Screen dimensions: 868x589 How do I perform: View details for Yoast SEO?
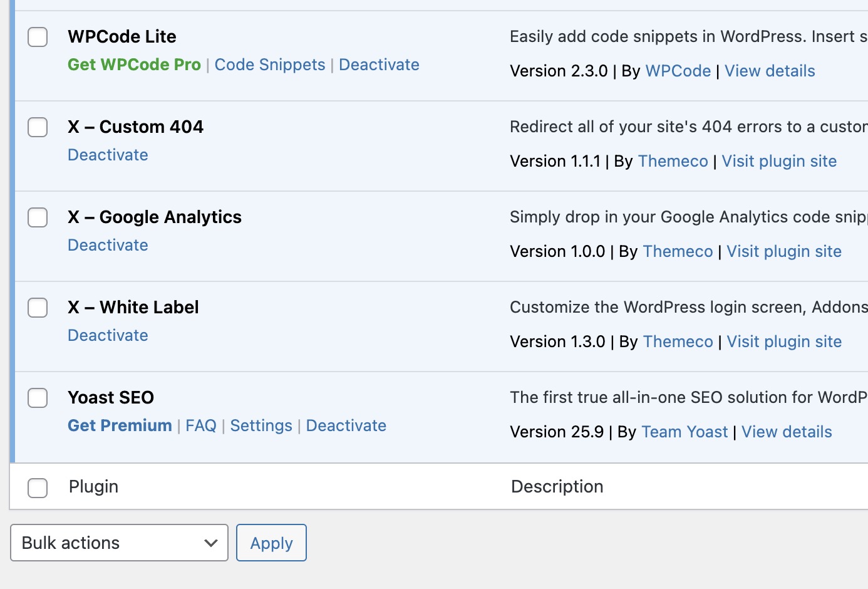(787, 432)
